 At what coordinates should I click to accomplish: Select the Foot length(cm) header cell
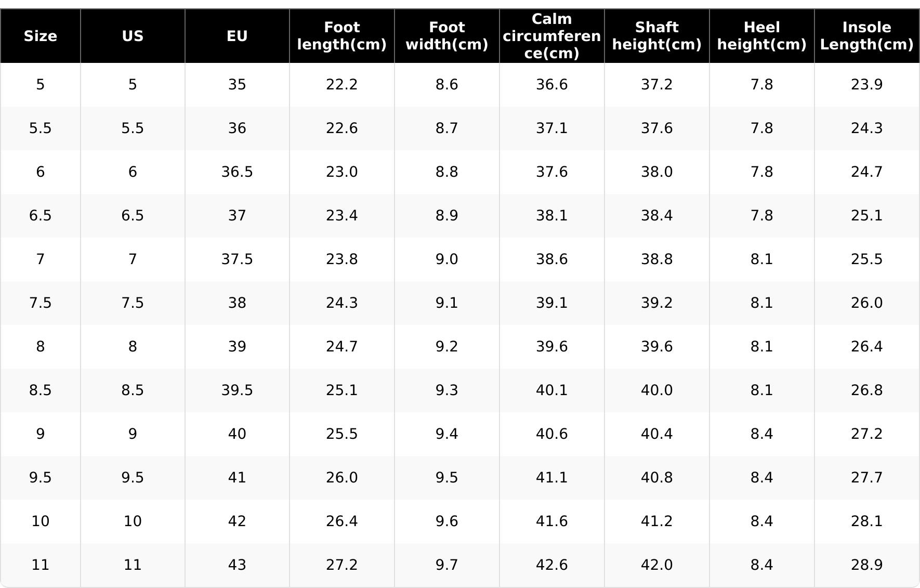coord(341,36)
